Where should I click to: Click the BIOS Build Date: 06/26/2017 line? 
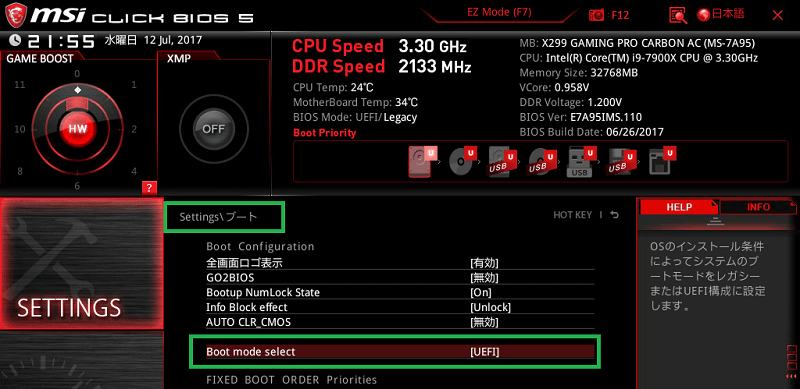591,132
